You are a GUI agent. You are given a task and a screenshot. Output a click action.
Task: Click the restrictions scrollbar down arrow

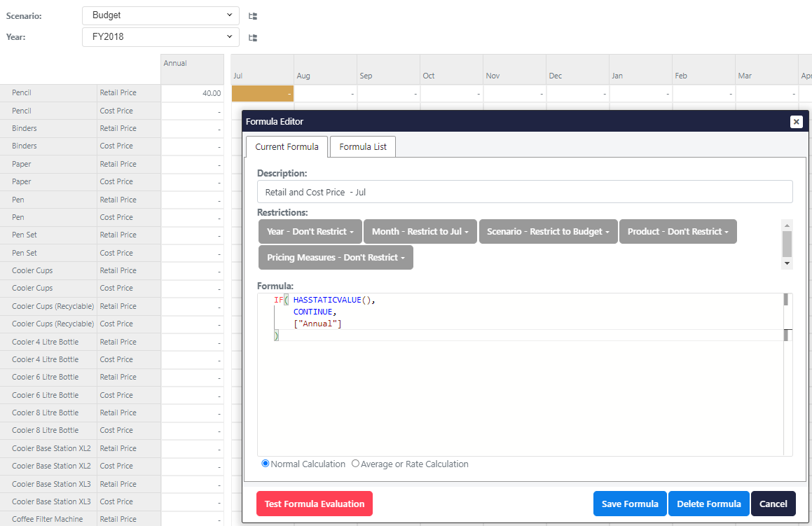[787, 263]
